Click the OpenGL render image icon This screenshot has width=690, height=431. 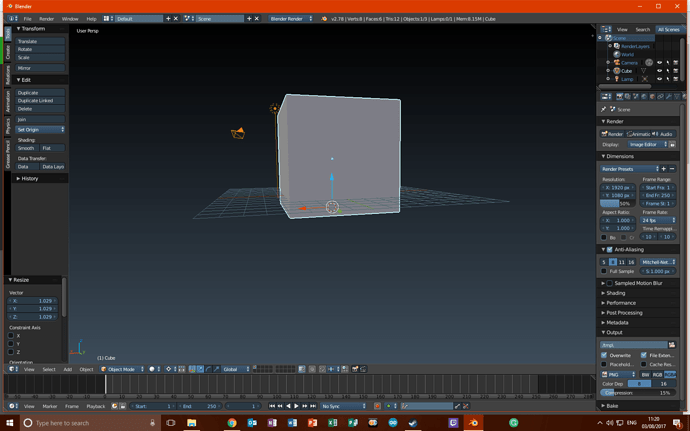pos(355,369)
